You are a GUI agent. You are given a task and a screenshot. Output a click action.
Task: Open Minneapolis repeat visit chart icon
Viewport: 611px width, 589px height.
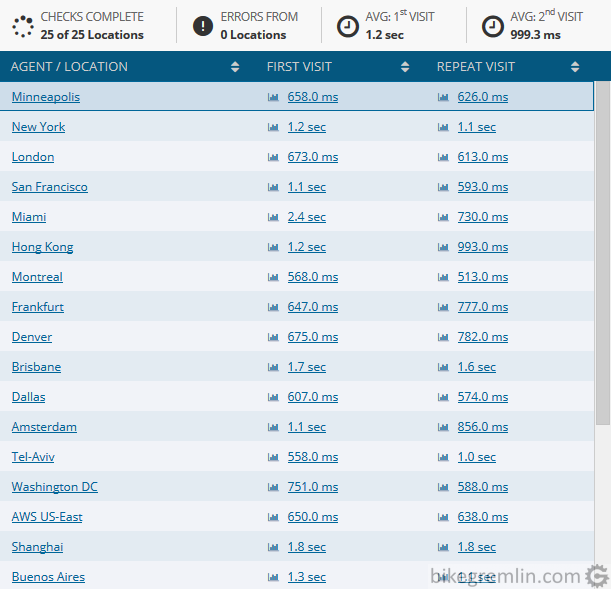[443, 97]
